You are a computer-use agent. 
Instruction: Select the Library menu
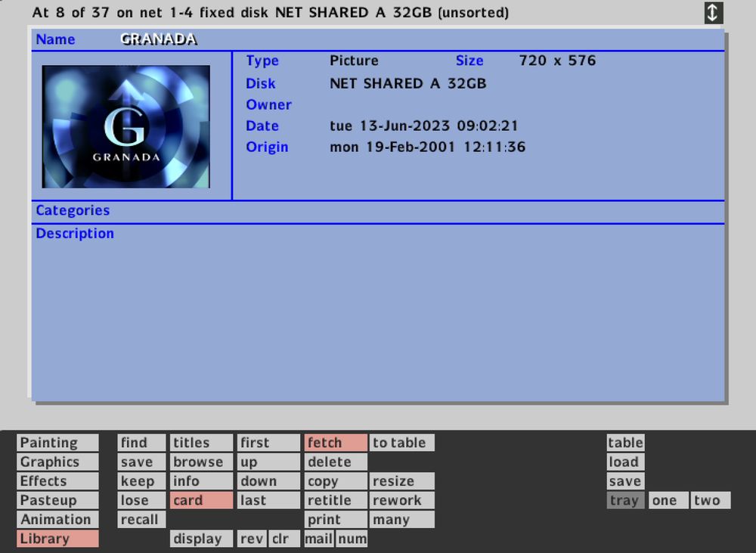pyautogui.click(x=57, y=539)
